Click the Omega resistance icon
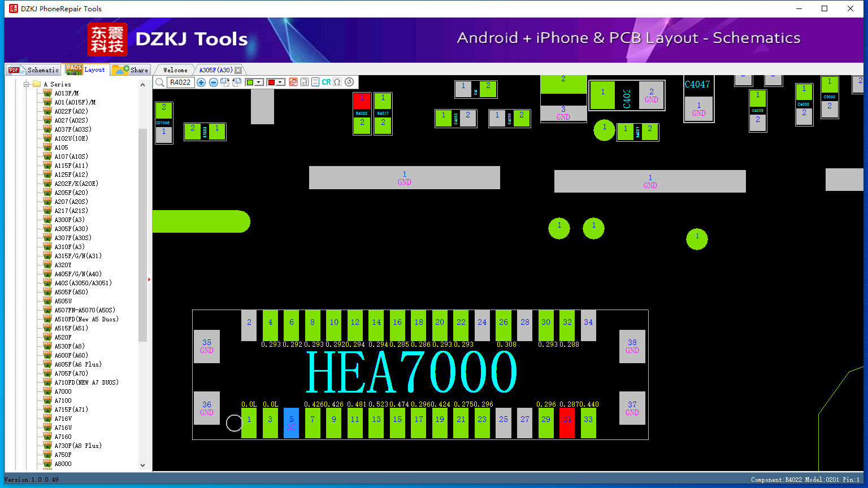 click(x=337, y=82)
